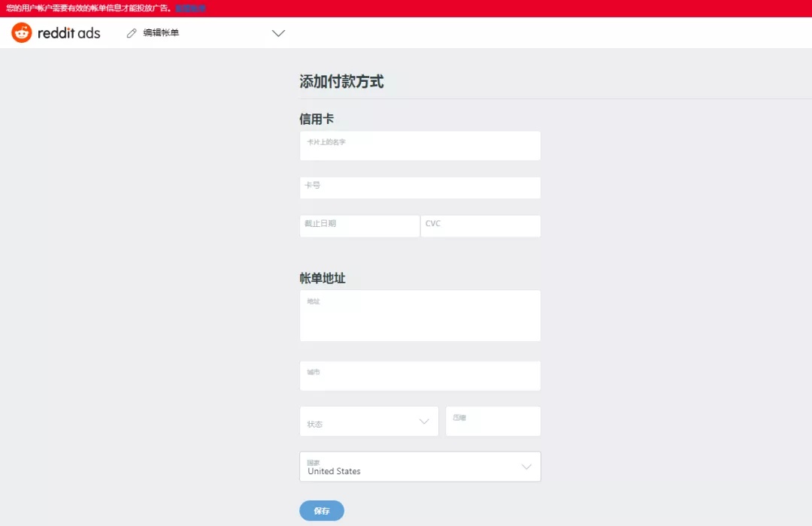Open the header dropdown next to 编辑帐单
This screenshot has height=526, width=812.
point(278,33)
